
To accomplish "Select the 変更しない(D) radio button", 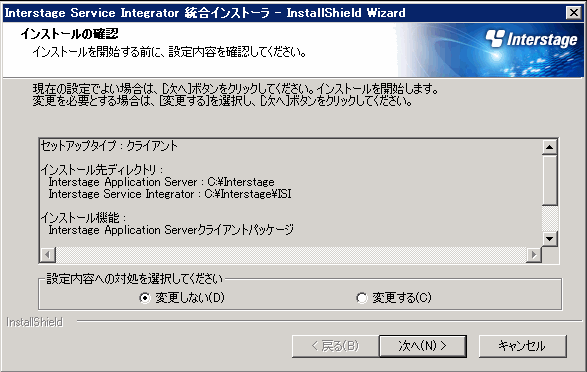I will click(x=145, y=298).
